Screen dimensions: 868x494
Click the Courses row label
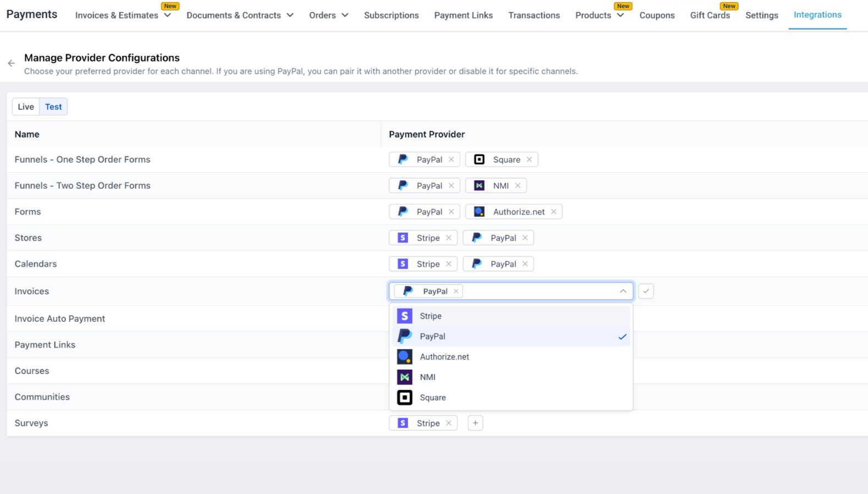coord(32,371)
